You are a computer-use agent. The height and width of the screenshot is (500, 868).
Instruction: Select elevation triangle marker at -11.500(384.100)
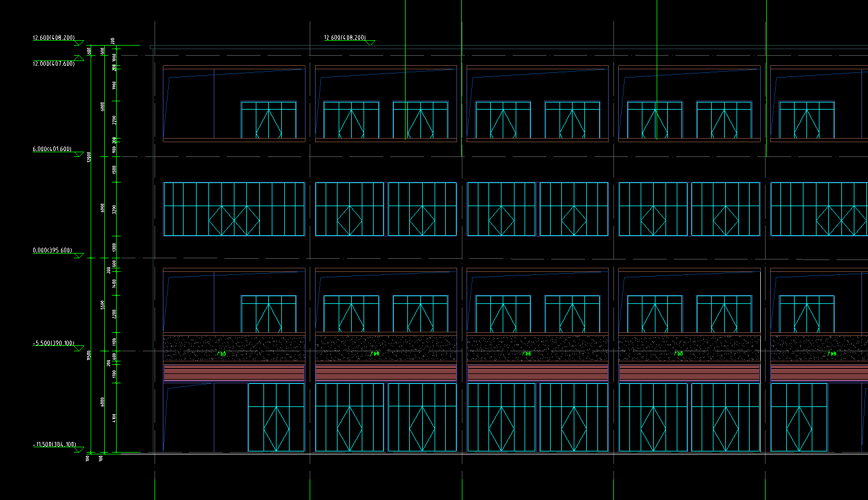tap(79, 450)
